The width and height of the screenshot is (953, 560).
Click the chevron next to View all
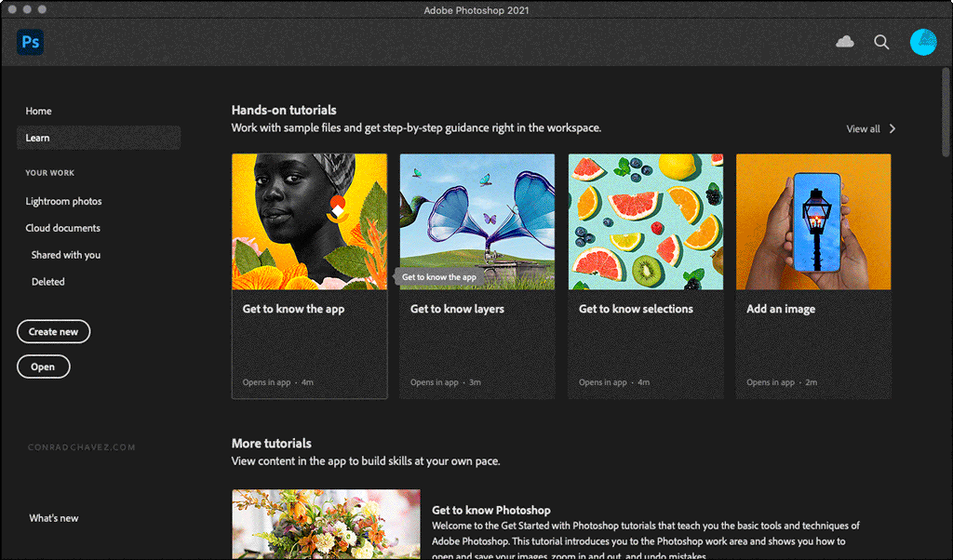point(893,128)
